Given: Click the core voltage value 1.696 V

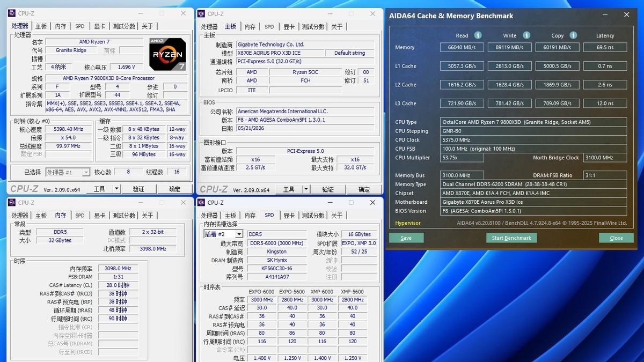Looking at the screenshot, I should point(126,67).
